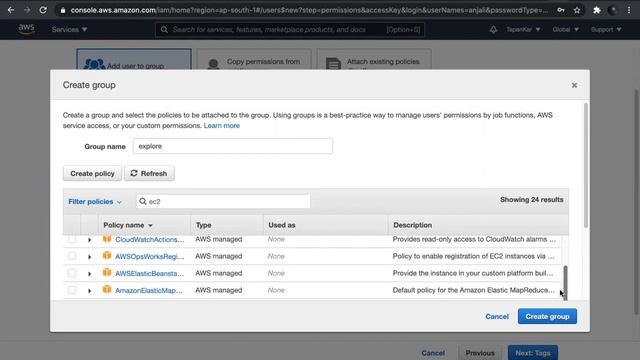The width and height of the screenshot is (640, 360).
Task: Open the AWS notifications bell
Action: (x=493, y=29)
